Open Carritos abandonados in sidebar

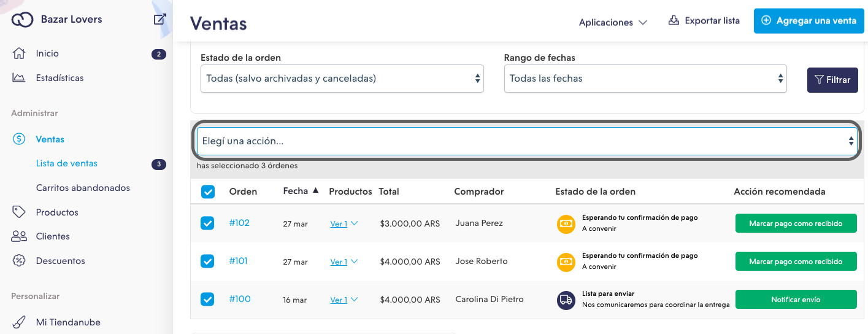pyautogui.click(x=83, y=188)
